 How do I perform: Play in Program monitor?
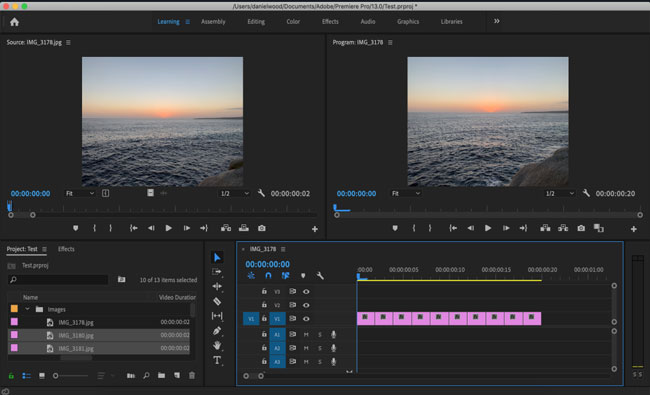(488, 228)
